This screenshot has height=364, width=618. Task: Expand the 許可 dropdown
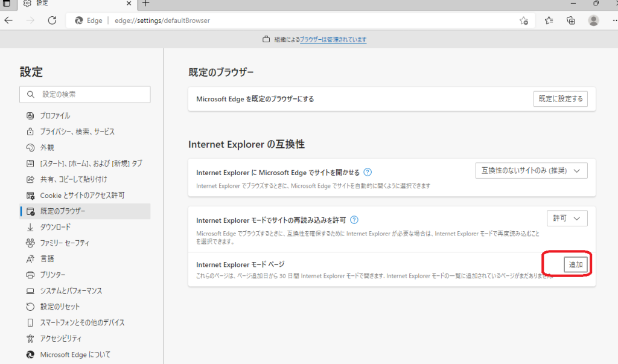[x=567, y=218]
